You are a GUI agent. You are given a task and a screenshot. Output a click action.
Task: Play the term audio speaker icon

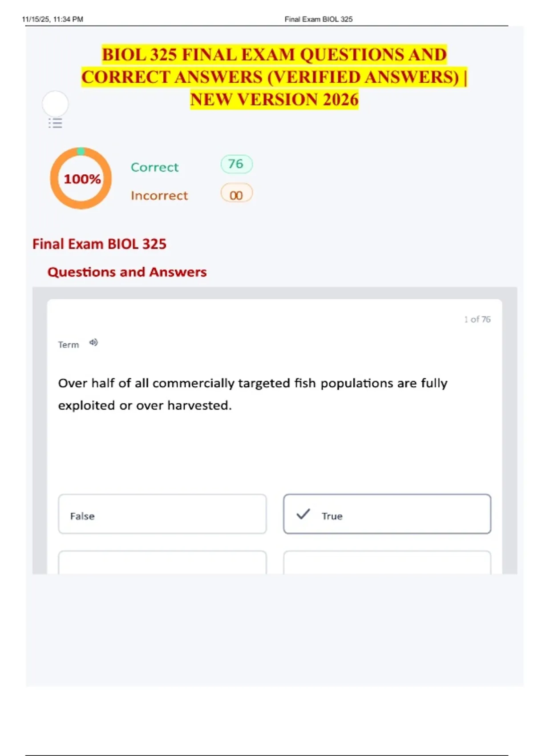(93, 342)
